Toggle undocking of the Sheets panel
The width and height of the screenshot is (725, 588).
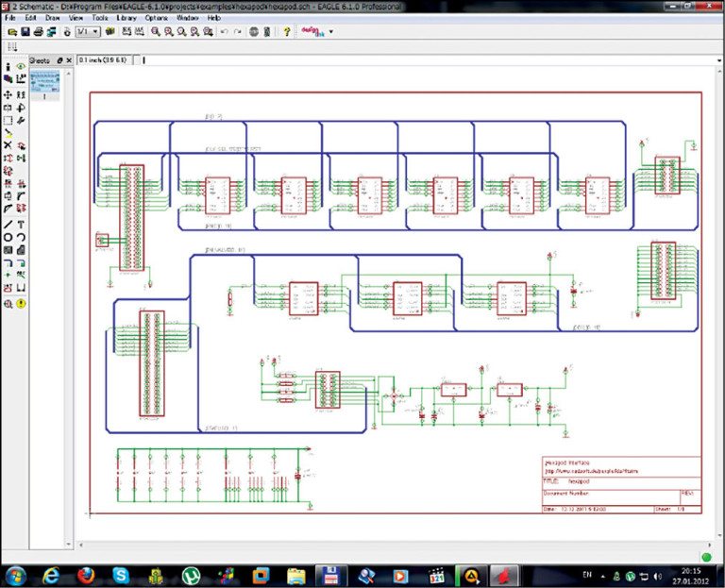tap(59, 60)
